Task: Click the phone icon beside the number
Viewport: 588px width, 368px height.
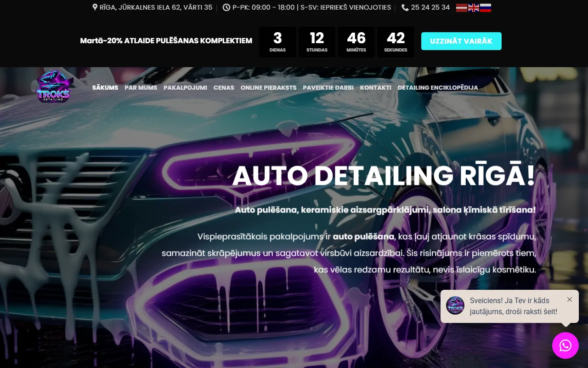Action: 405,7
